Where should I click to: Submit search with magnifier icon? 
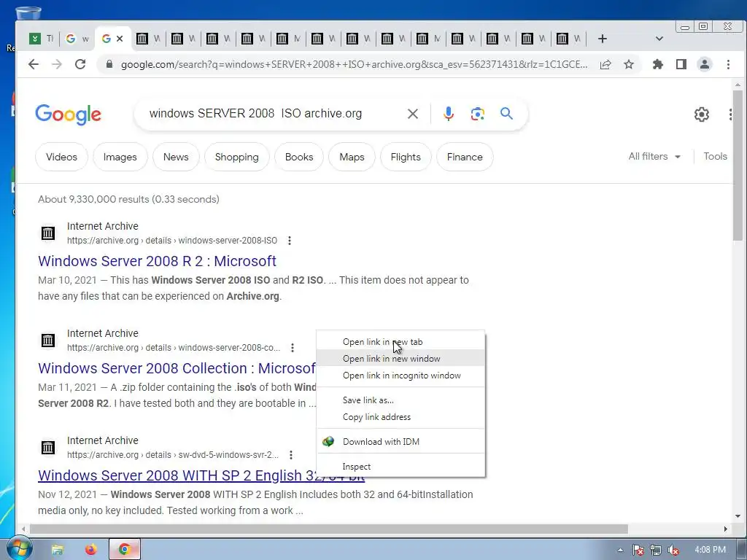coord(506,113)
